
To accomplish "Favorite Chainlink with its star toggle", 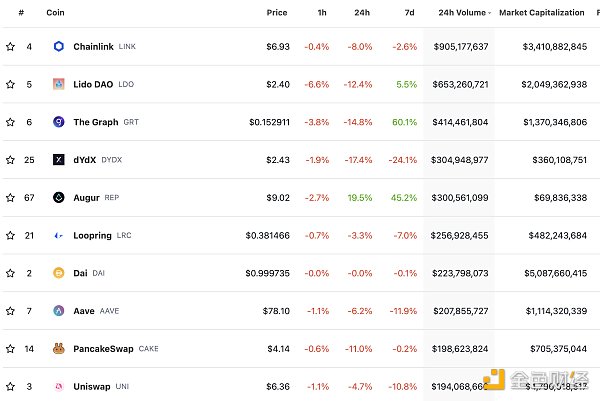I will (x=10, y=47).
